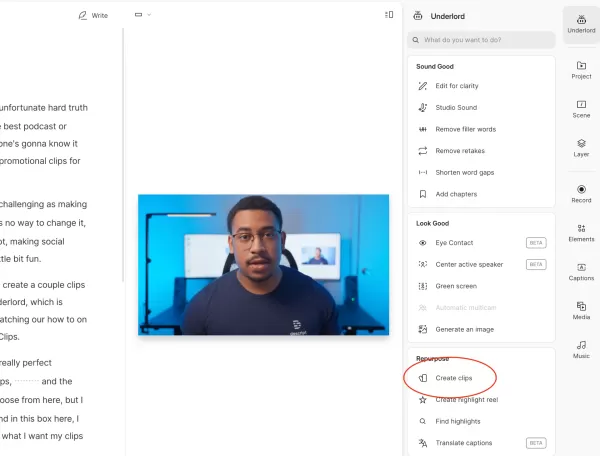This screenshot has width=600, height=456.
Task: Click the BETA badge beside Translate captions
Action: (536, 443)
